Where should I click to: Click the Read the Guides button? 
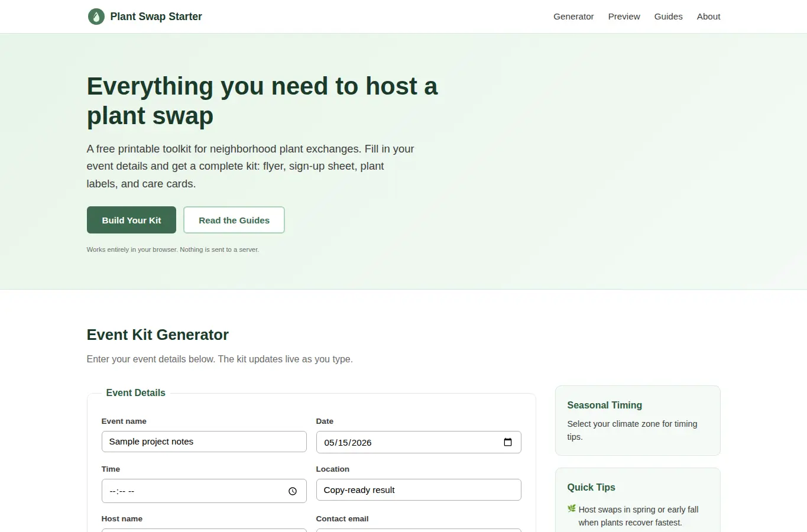pos(234,220)
